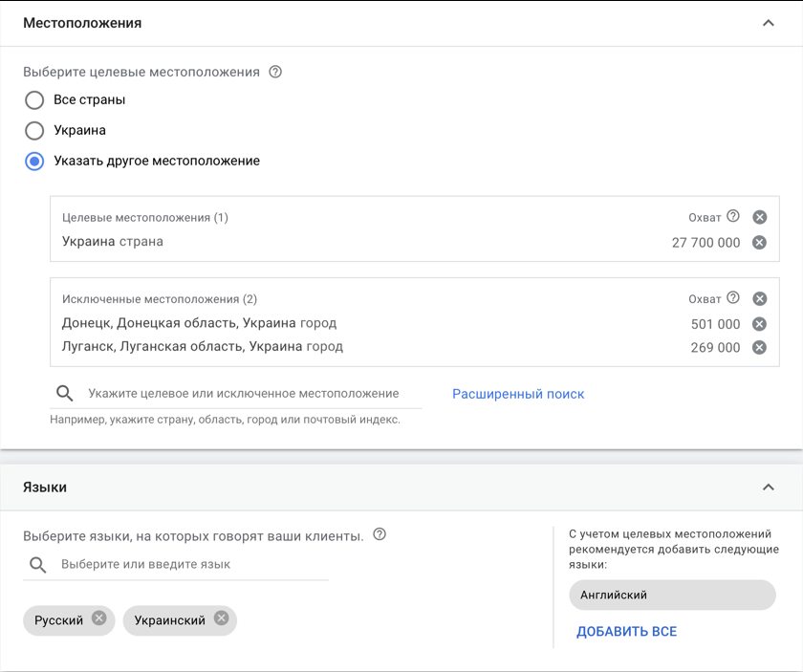Screen dimensions: 803x672
Task: Select Указать другое местоположение radio option
Action: click(34, 161)
